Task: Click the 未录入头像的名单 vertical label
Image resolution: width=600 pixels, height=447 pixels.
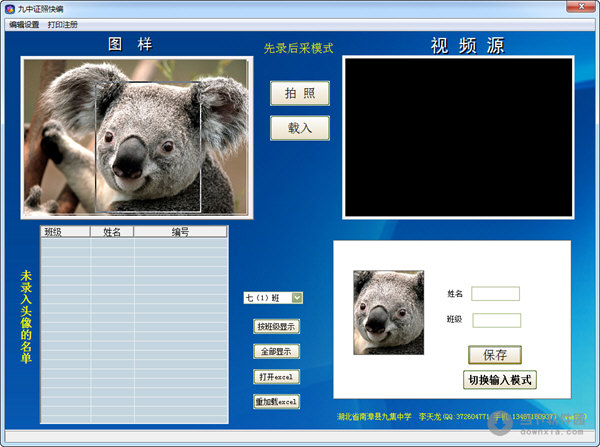Action: coord(26,316)
